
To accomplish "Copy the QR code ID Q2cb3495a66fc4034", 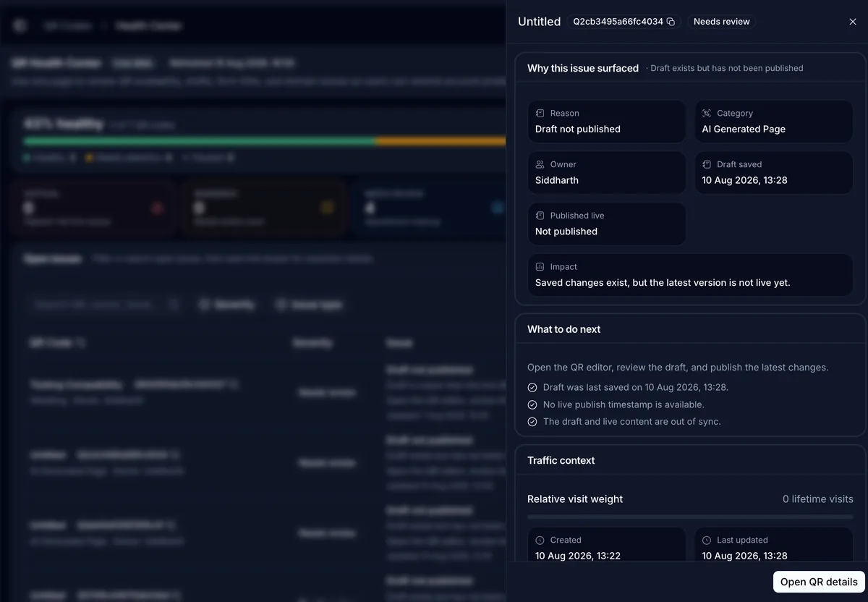I will coord(671,22).
